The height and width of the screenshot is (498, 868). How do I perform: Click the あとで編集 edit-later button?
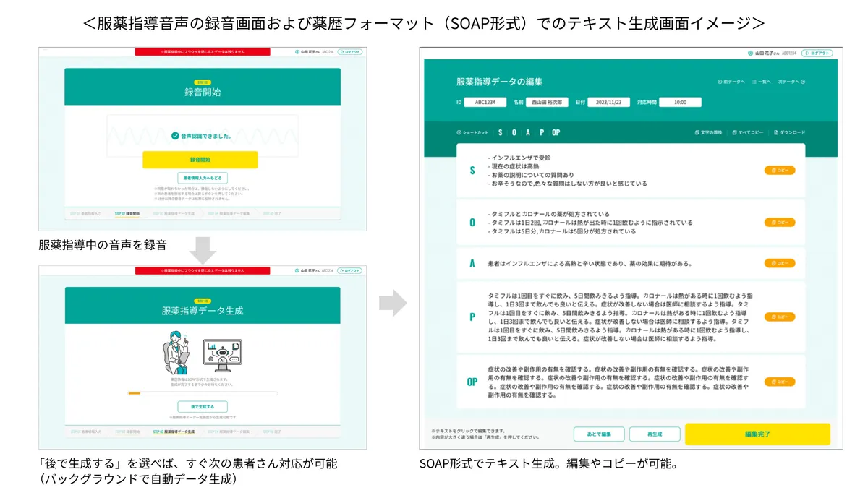599,433
